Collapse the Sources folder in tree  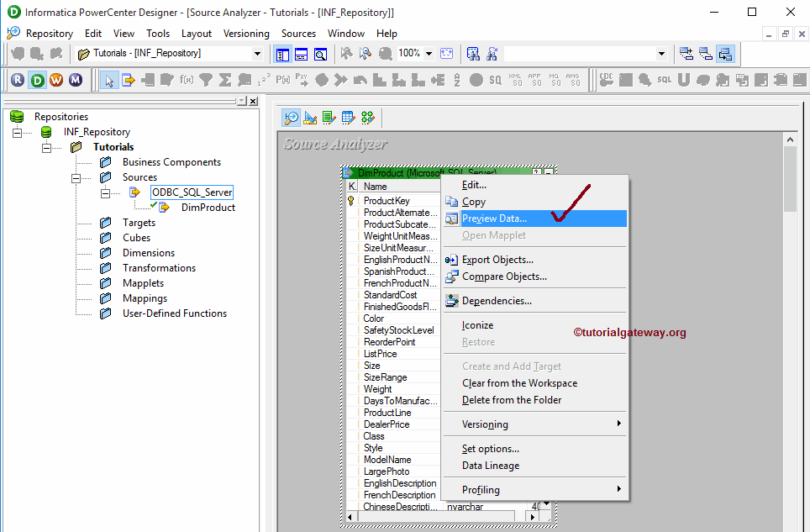(x=76, y=177)
